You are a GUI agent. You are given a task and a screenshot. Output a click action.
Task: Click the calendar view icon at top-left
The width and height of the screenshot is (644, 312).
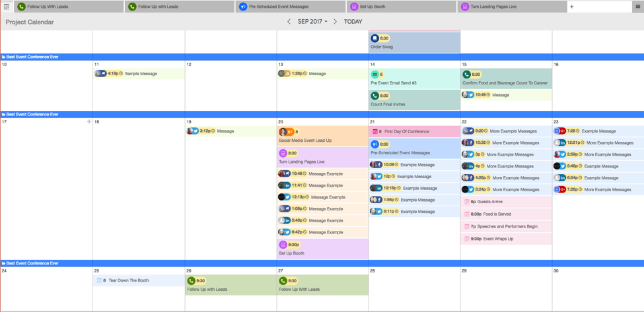pos(7,7)
